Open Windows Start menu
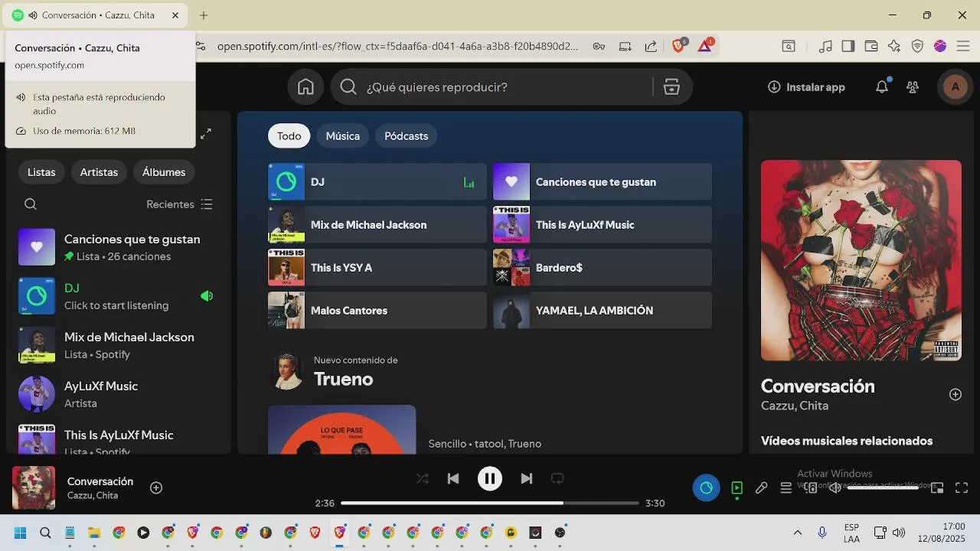The height and width of the screenshot is (551, 980). coord(21,533)
